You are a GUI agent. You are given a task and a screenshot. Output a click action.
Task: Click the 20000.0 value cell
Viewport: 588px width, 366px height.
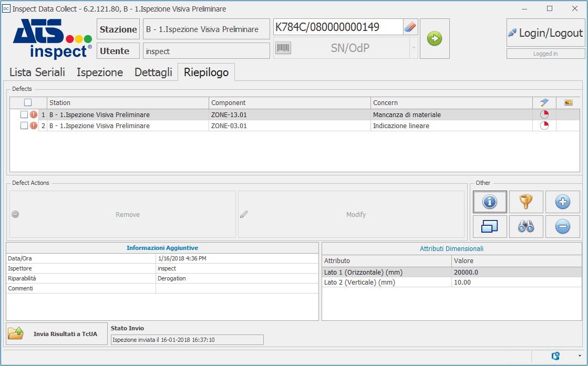click(x=517, y=273)
